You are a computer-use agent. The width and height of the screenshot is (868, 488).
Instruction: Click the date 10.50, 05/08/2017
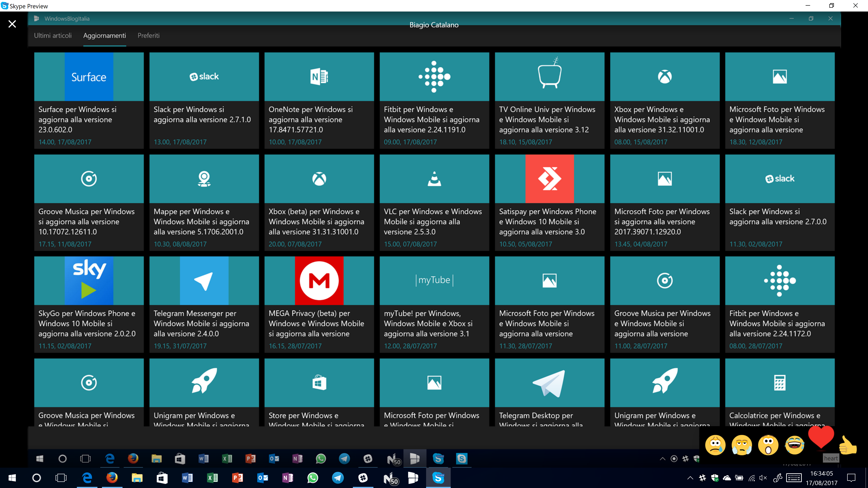coord(526,244)
